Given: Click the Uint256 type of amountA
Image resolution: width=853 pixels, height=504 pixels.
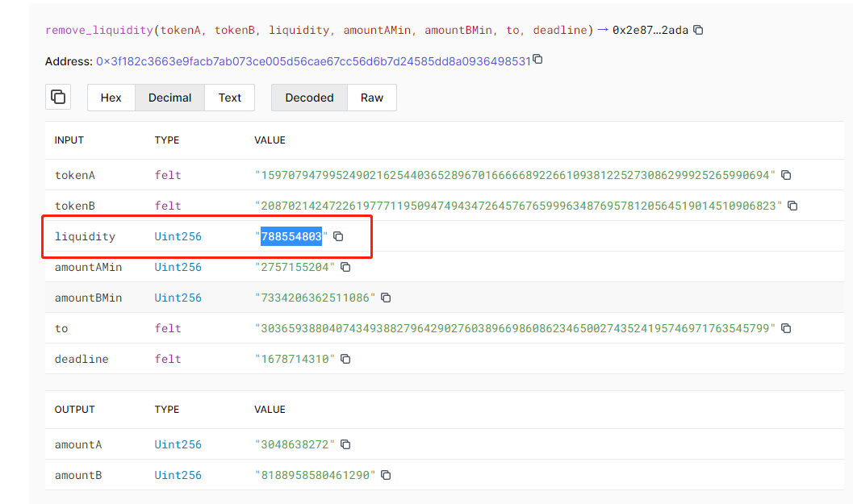Looking at the screenshot, I should pyautogui.click(x=178, y=444).
